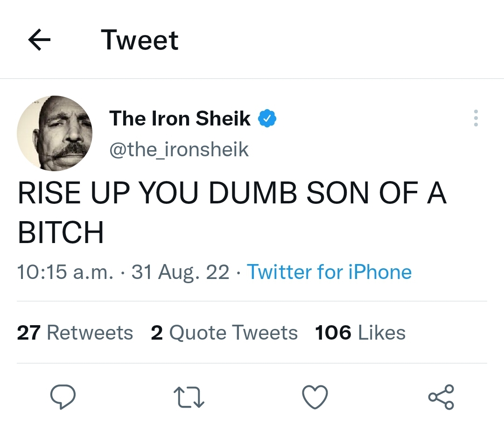Click the Twitter for iPhone link

329,272
